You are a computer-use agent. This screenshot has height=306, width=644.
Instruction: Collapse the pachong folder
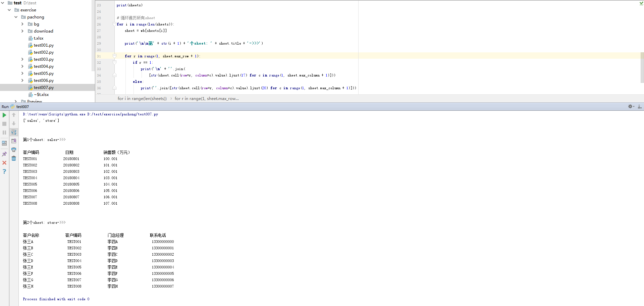click(15, 17)
